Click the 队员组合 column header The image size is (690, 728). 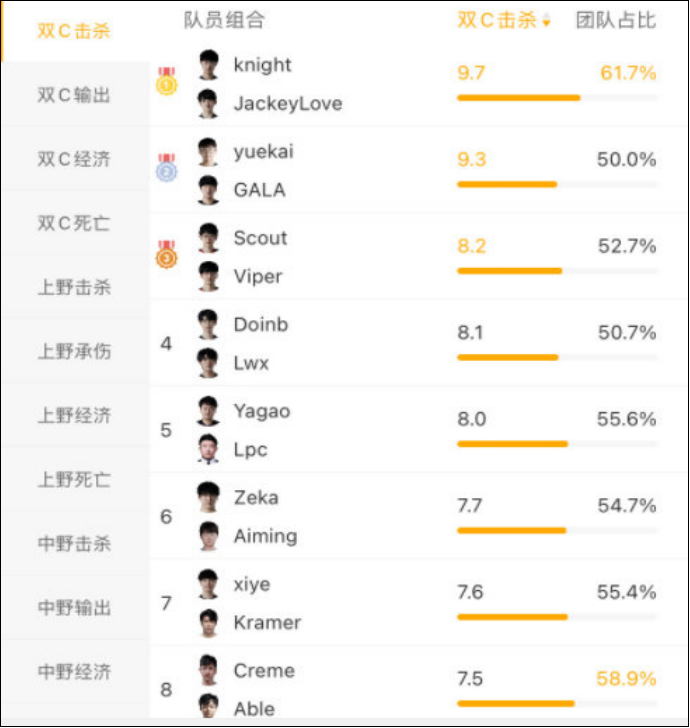coord(224,21)
